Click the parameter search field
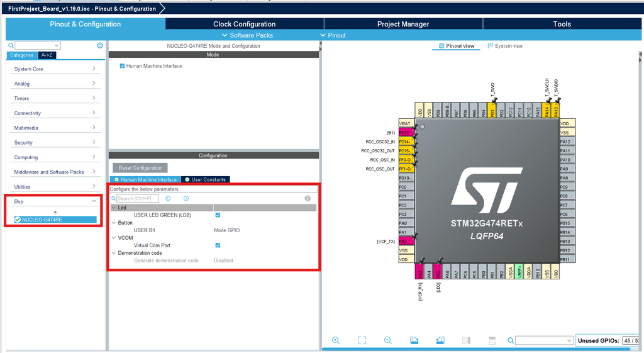The width and height of the screenshot is (644, 353). (x=137, y=198)
